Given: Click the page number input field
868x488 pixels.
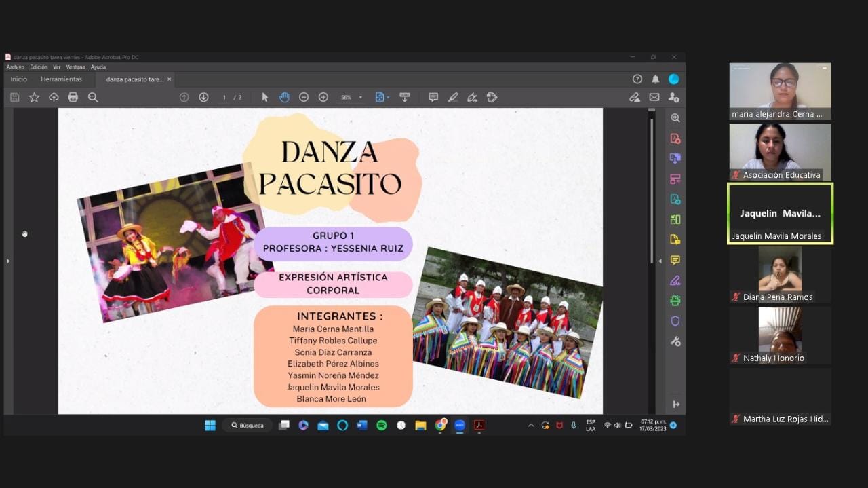Looking at the screenshot, I should coord(224,97).
